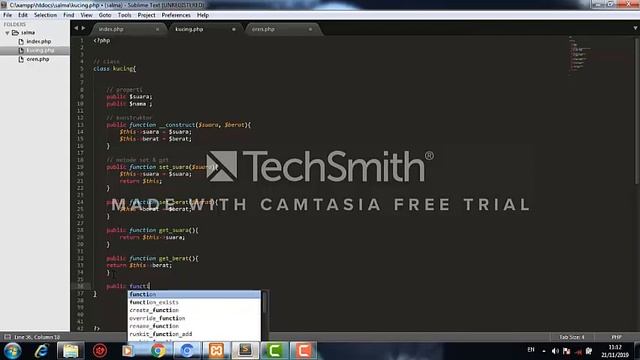Open the Preferences menu
Screen dimensions: 640x360
(x=176, y=15)
